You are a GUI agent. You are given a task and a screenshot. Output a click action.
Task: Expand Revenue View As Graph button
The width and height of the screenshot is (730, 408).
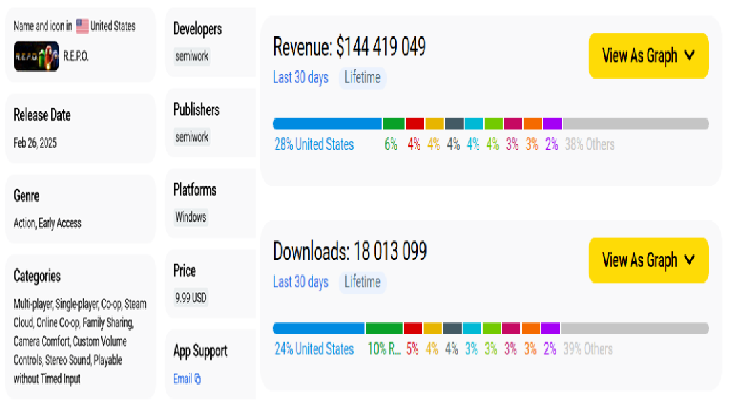648,55
